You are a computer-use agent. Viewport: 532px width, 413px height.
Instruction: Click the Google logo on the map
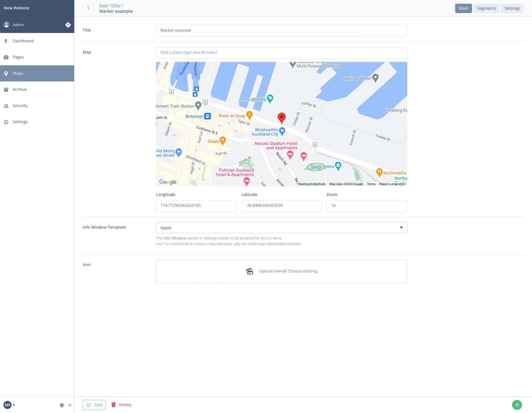click(x=168, y=182)
